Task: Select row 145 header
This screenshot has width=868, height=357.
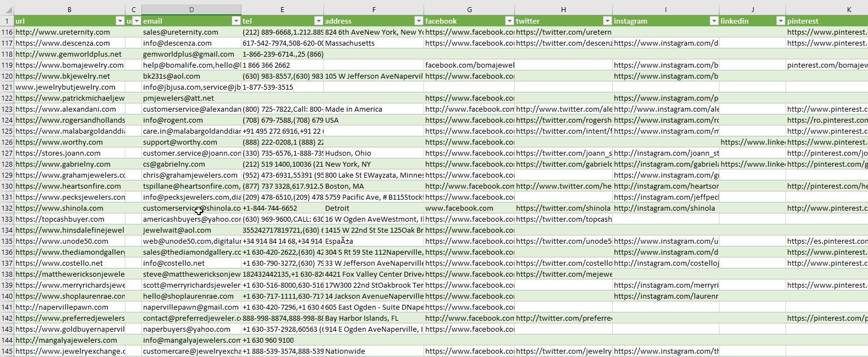Action: tap(7, 351)
